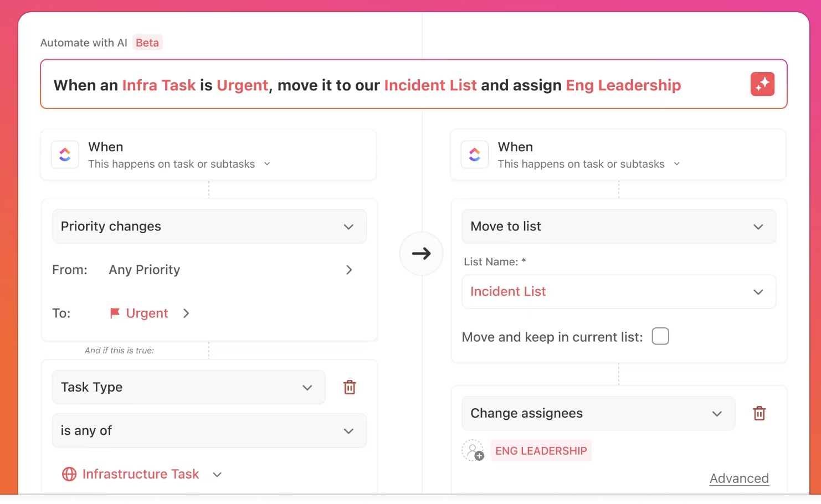The height and width of the screenshot is (504, 821).
Task: Click the add-assignee person icon
Action: (x=473, y=450)
